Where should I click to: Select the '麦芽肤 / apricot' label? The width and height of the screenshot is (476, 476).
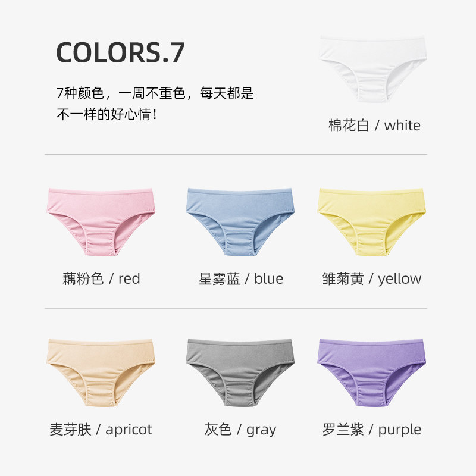[x=101, y=429]
